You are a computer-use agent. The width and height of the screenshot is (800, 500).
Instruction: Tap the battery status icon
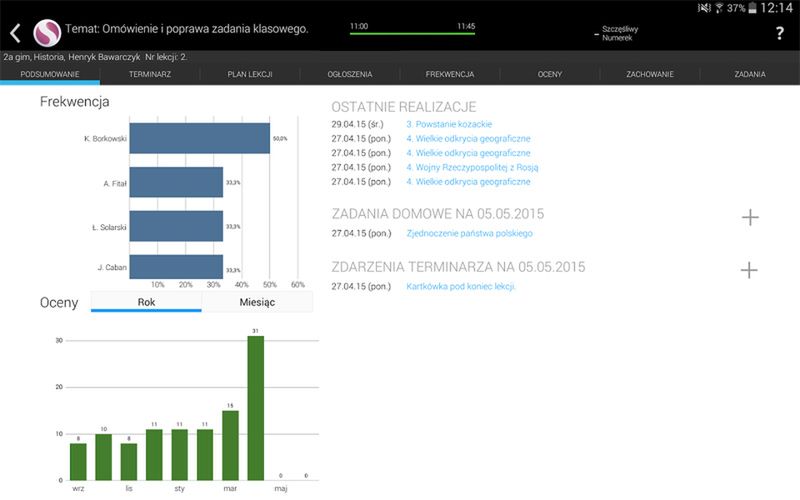[x=752, y=8]
